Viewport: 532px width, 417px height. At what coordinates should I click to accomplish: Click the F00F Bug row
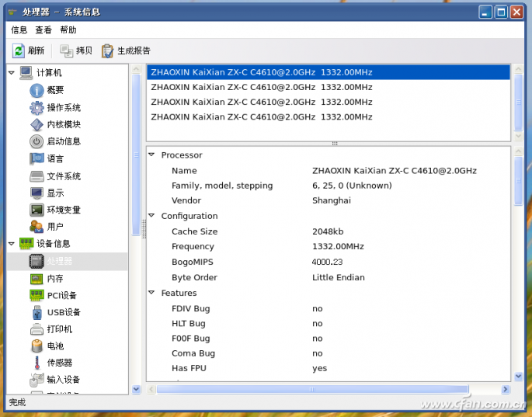[329, 339]
